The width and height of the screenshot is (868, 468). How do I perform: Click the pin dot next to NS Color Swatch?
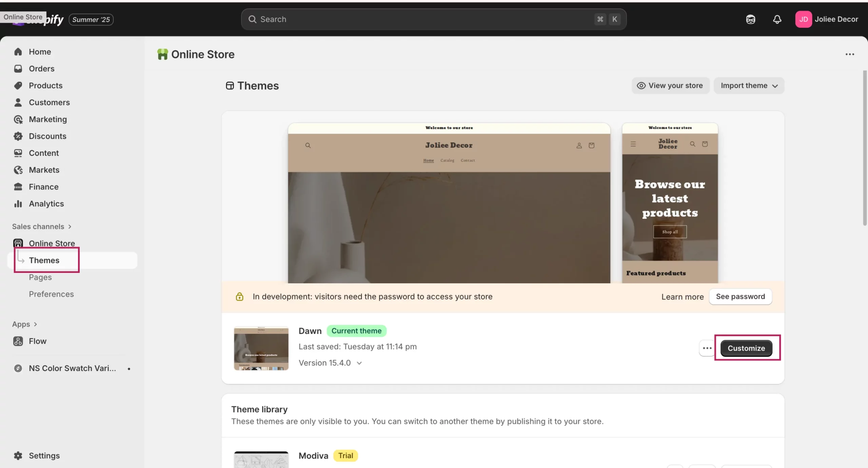(129, 369)
